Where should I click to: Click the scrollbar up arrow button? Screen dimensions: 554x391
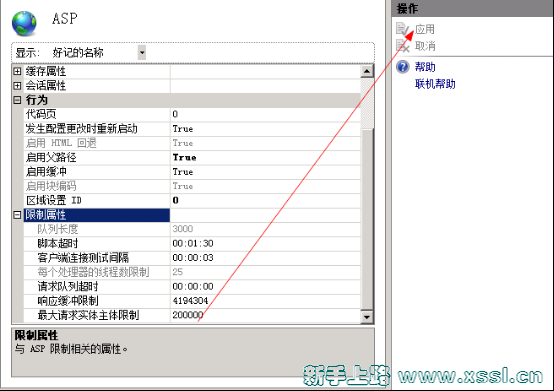(367, 71)
